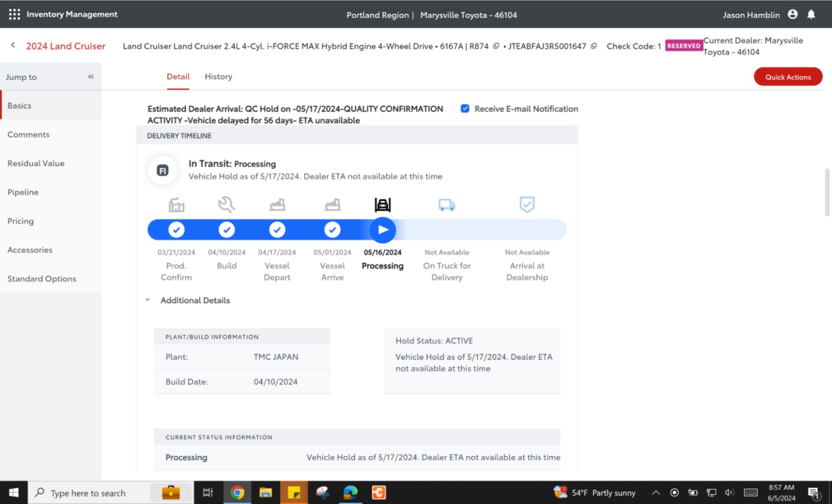Click the Type here to search box
The image size is (832, 504).
coord(110,492)
